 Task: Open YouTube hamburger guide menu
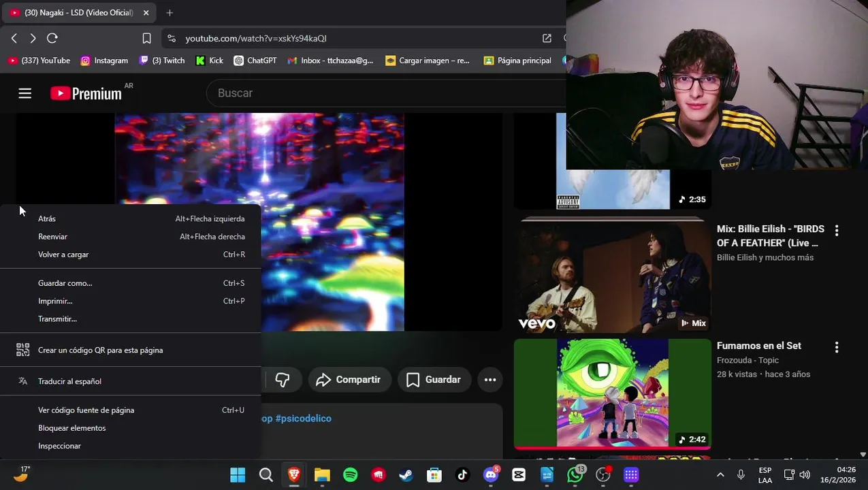pos(25,93)
